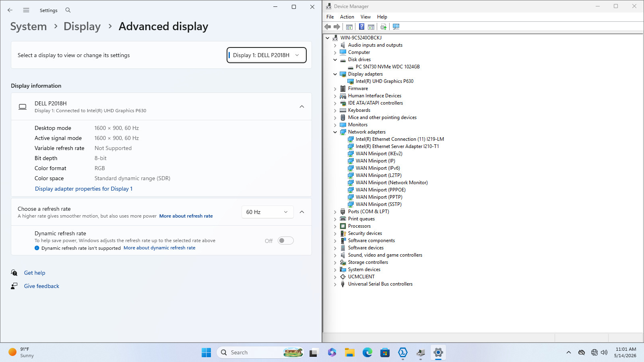Viewport: 644px width, 362px height.
Task: Click Show/Hide Console Tree toolbar icon
Action: coord(349,27)
